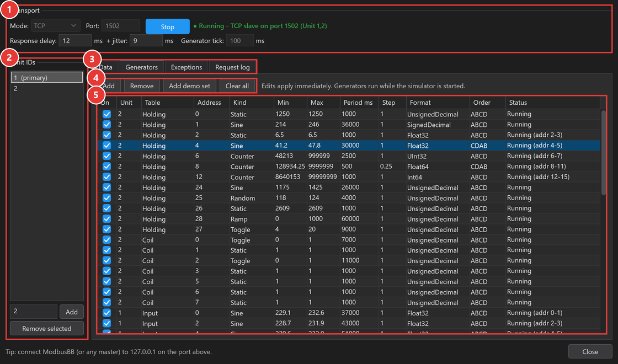618x364 pixels.
Task: Uncheck Holding address 0 Static row
Action: (x=107, y=114)
